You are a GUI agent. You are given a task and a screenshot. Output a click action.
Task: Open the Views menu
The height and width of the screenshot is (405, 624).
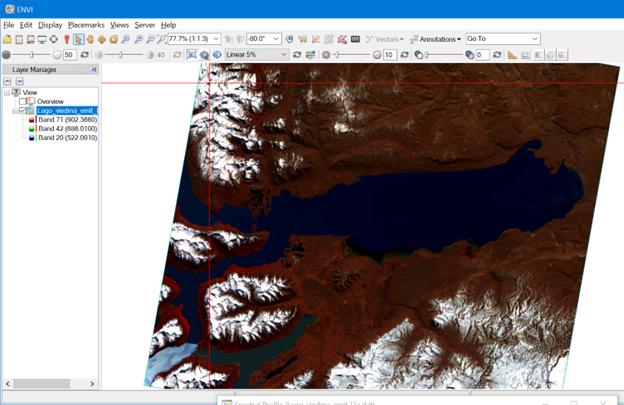click(119, 25)
